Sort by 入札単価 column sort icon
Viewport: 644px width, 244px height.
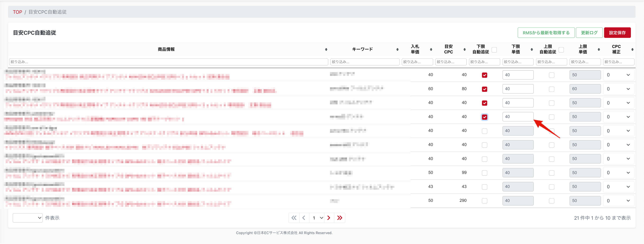point(431,50)
